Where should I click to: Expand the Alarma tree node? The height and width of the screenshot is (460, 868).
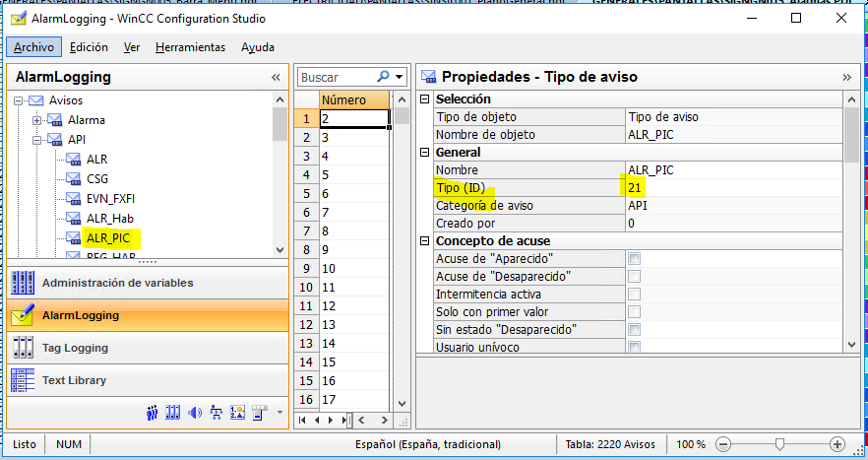[36, 120]
